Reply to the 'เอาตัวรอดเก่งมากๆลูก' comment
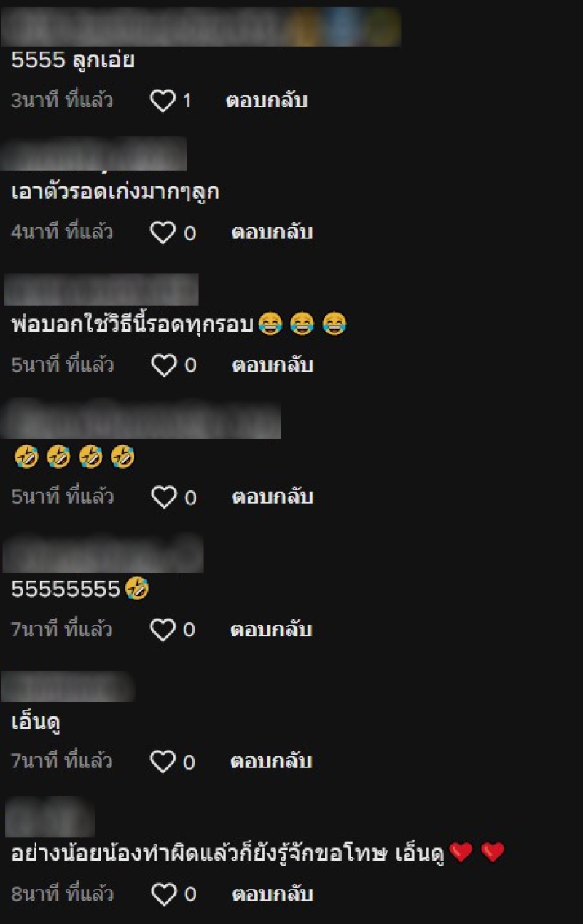 click(272, 233)
